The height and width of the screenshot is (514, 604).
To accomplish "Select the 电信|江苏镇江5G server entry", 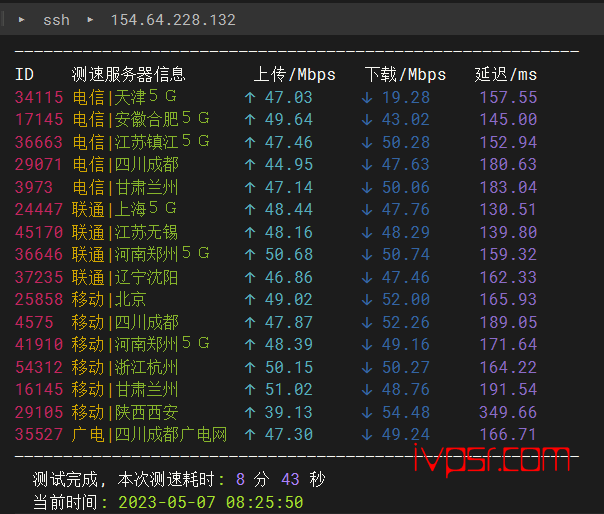I will [x=141, y=142].
